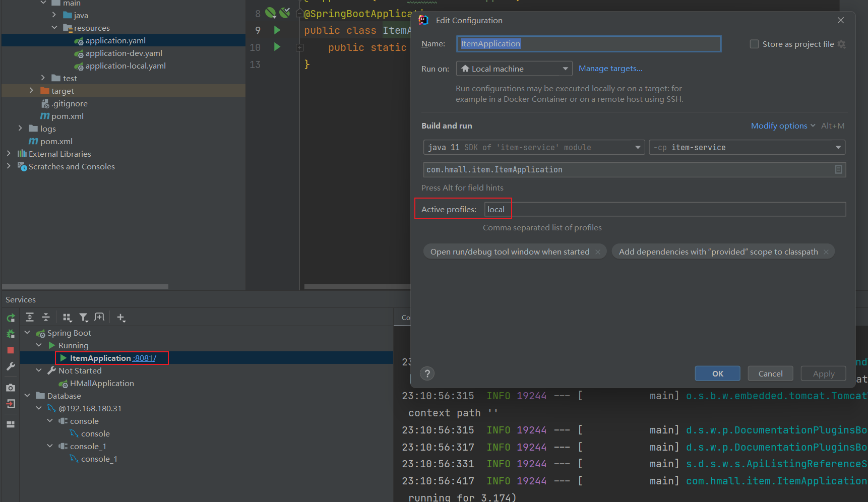This screenshot has height=502, width=868.
Task: Click the Open in New Tab icon
Action: [x=99, y=317]
